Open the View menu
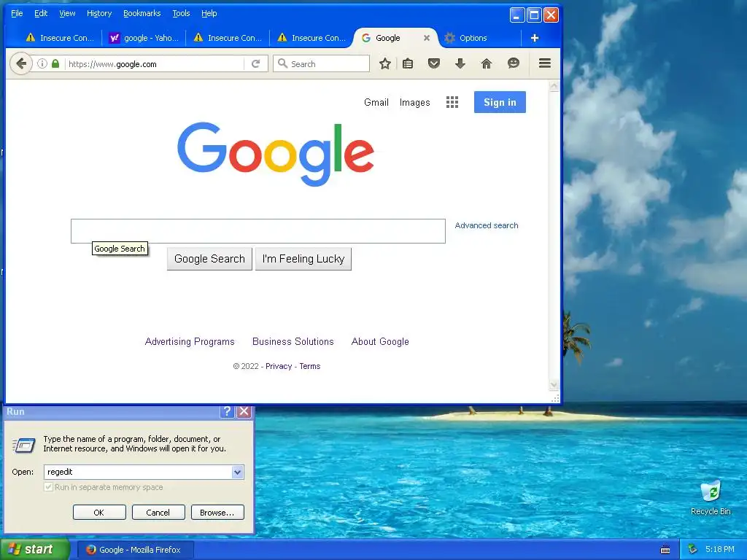Image resolution: width=747 pixels, height=560 pixels. tap(67, 13)
